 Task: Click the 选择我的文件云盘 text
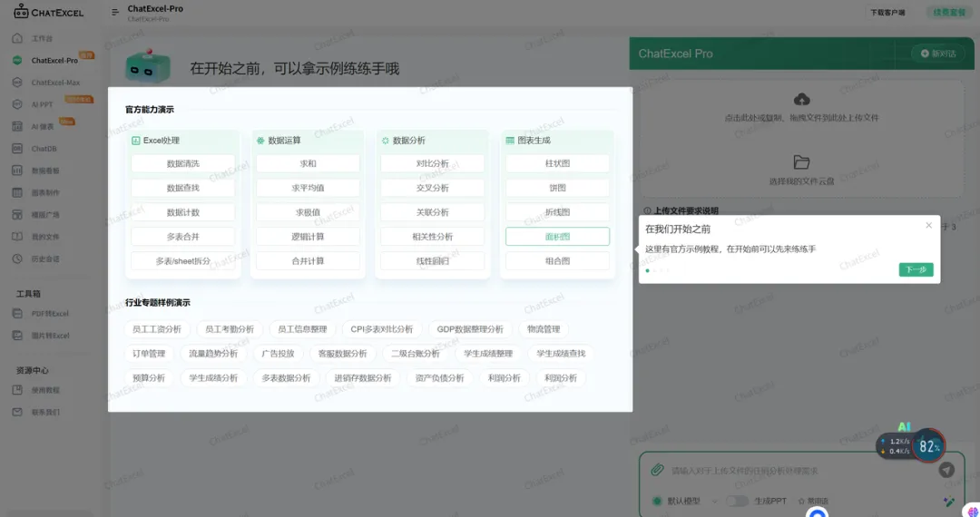pos(802,181)
